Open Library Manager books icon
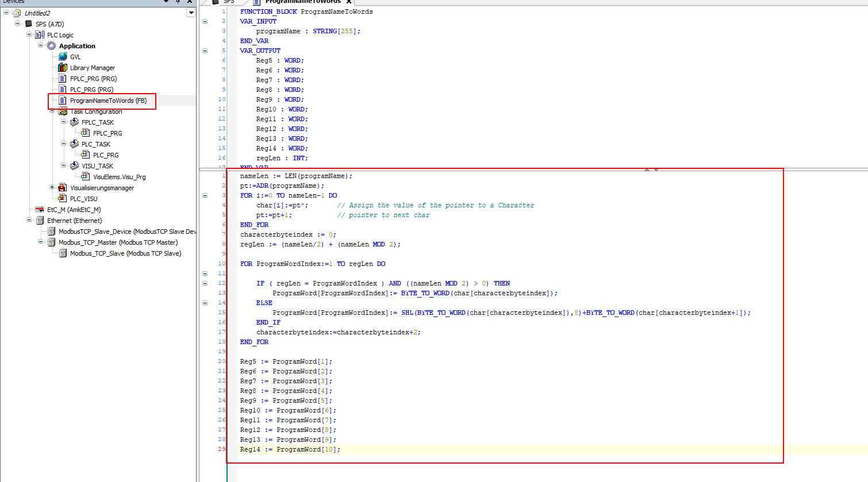 point(63,68)
